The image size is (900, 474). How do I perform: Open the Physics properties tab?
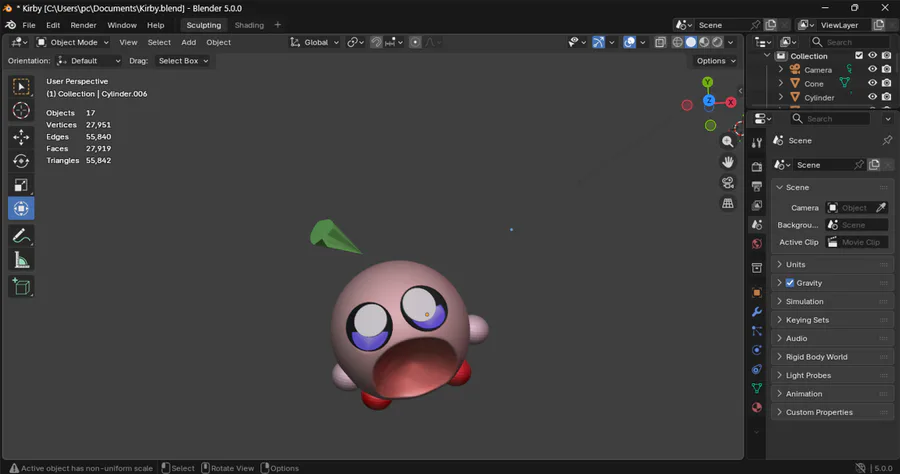click(757, 350)
